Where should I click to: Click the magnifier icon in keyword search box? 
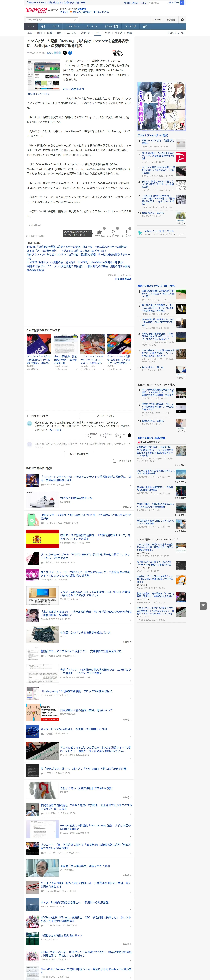(x=75, y=20)
